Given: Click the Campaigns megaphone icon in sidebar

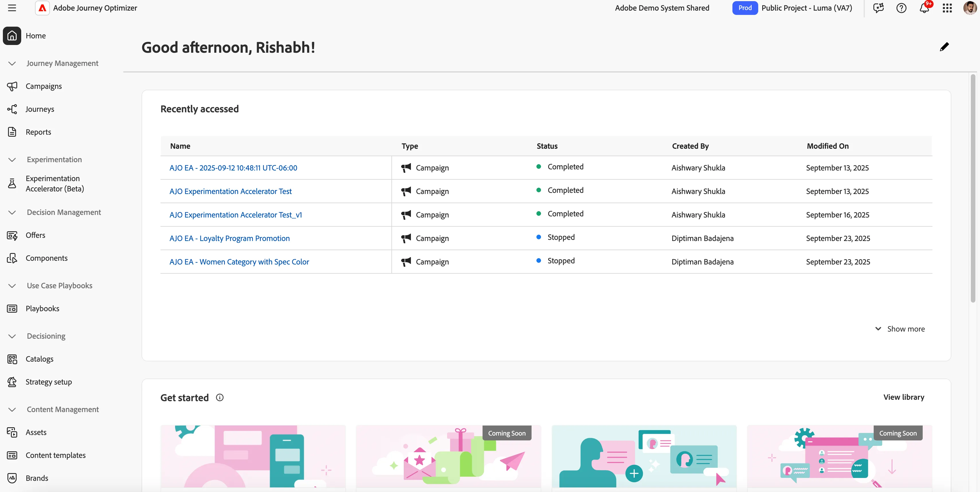Looking at the screenshot, I should click(12, 86).
